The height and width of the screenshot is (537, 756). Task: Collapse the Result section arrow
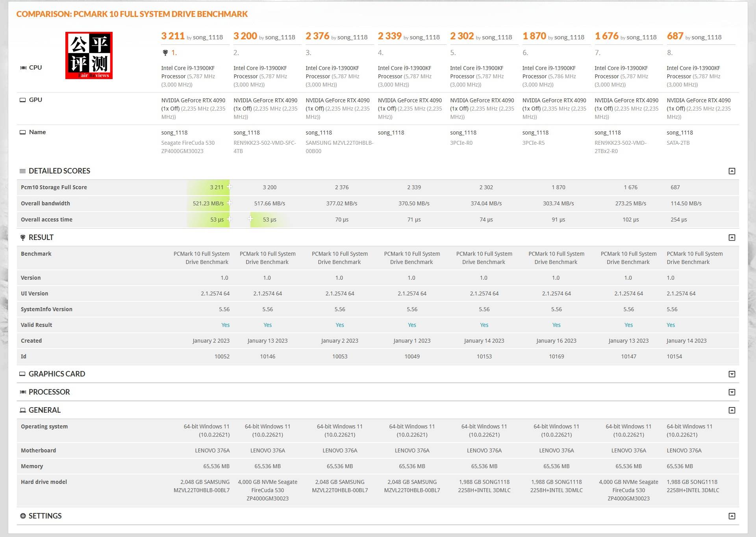click(732, 238)
